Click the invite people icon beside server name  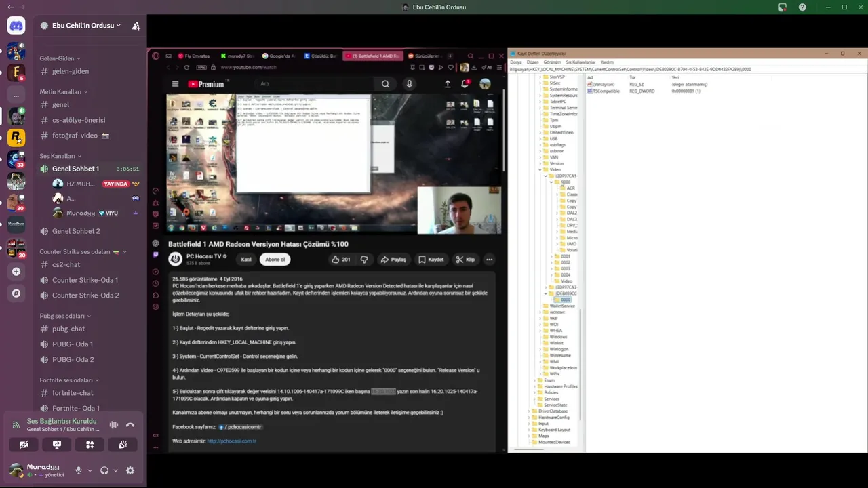[136, 26]
